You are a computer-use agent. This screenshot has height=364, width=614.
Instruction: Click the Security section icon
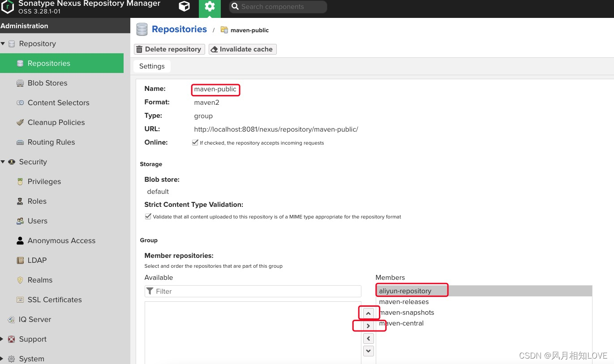point(12,162)
